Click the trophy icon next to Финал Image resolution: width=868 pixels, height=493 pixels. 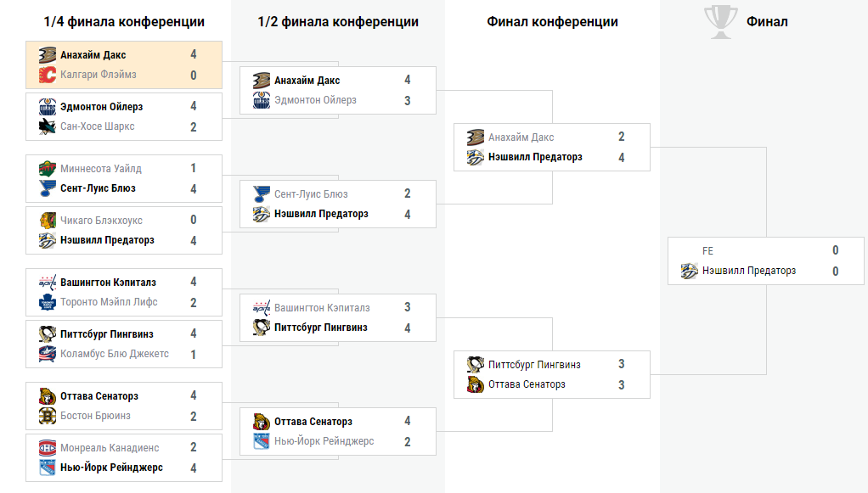pos(721,22)
